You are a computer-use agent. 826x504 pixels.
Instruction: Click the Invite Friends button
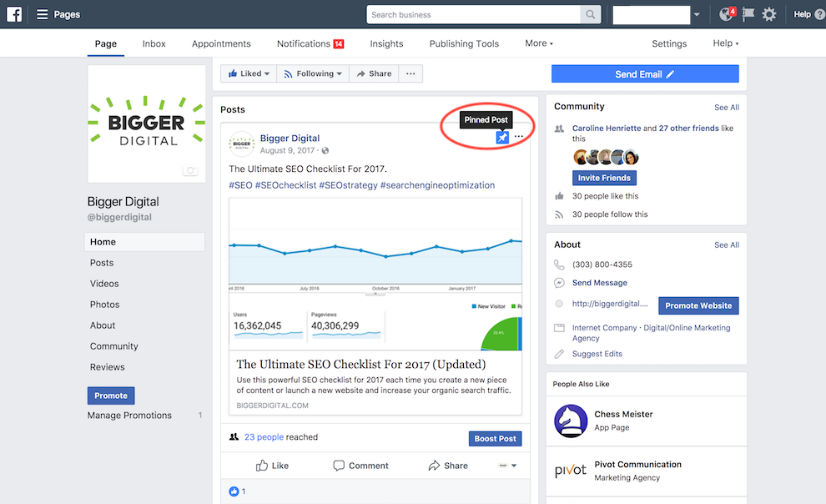(604, 178)
